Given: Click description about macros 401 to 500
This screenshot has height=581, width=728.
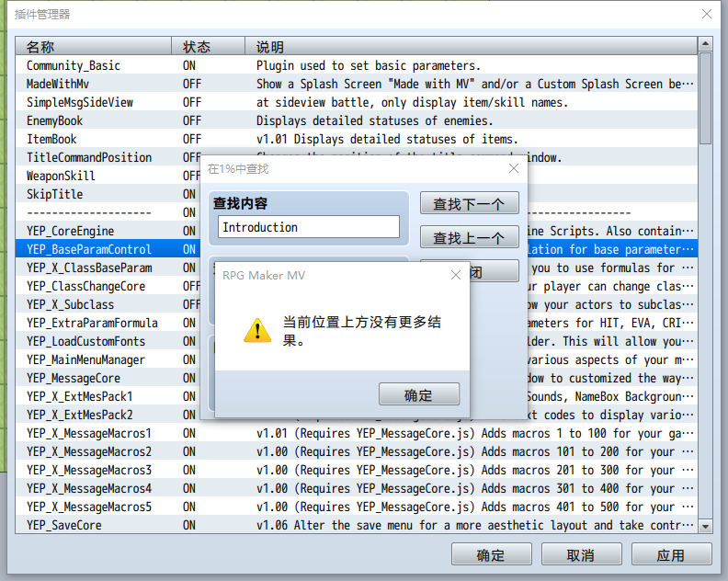Looking at the screenshot, I should coord(475,507).
